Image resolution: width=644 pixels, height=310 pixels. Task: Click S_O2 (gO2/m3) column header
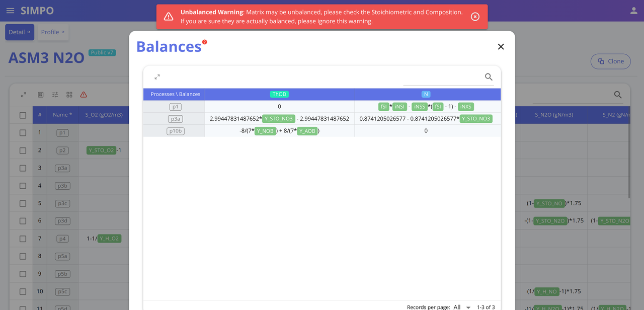point(104,115)
